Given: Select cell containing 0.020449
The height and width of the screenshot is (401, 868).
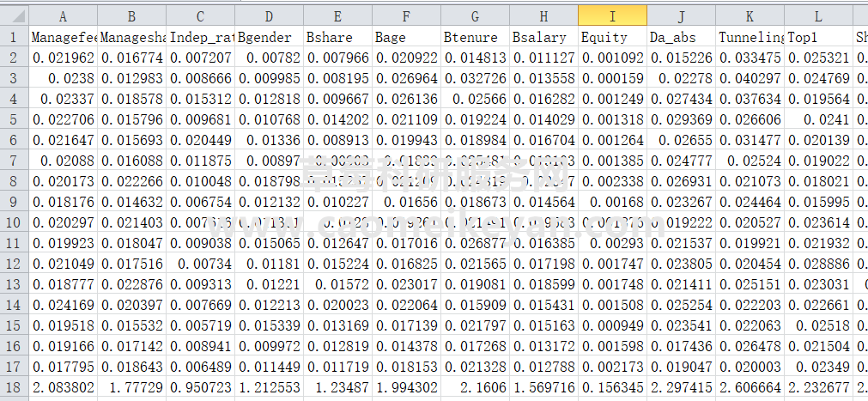Looking at the screenshot, I should 200,140.
